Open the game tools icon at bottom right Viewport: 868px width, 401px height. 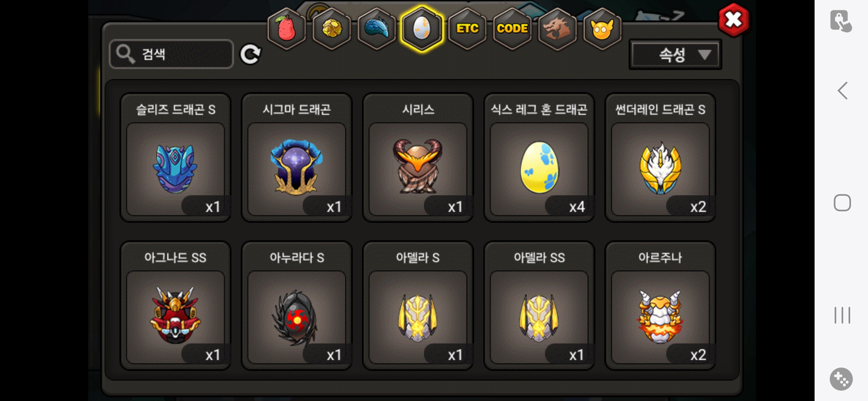pyautogui.click(x=841, y=379)
